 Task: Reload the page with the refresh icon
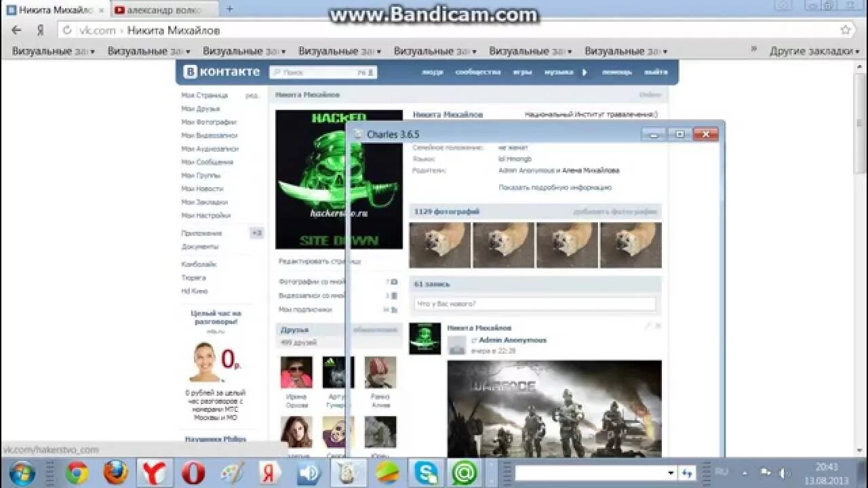(x=67, y=30)
